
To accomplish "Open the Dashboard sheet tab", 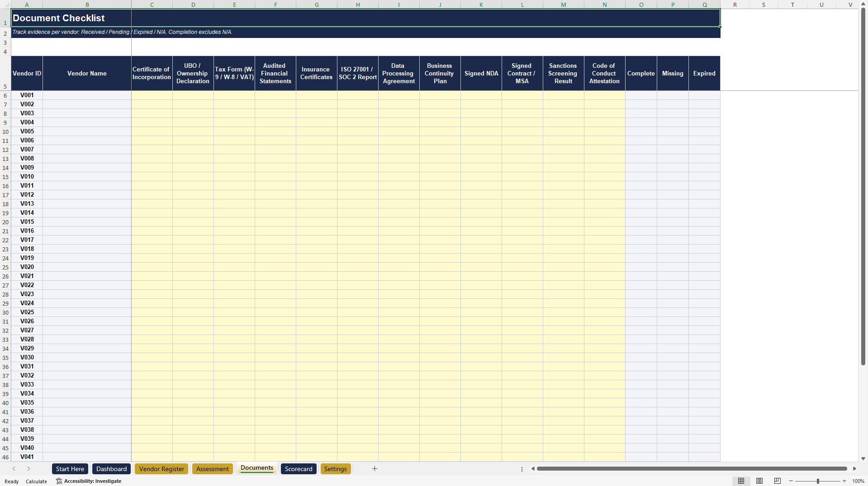I will pyautogui.click(x=111, y=469).
